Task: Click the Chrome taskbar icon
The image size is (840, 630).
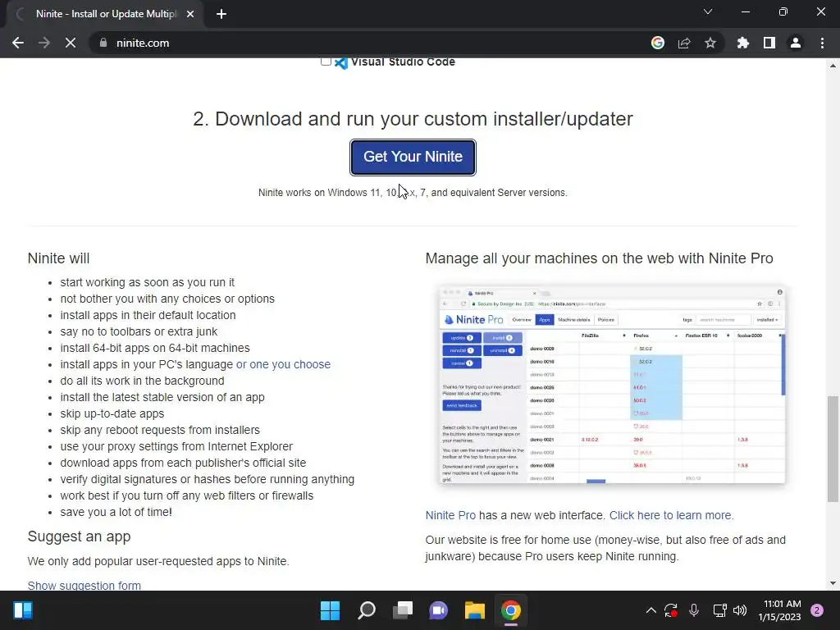Action: (511, 610)
